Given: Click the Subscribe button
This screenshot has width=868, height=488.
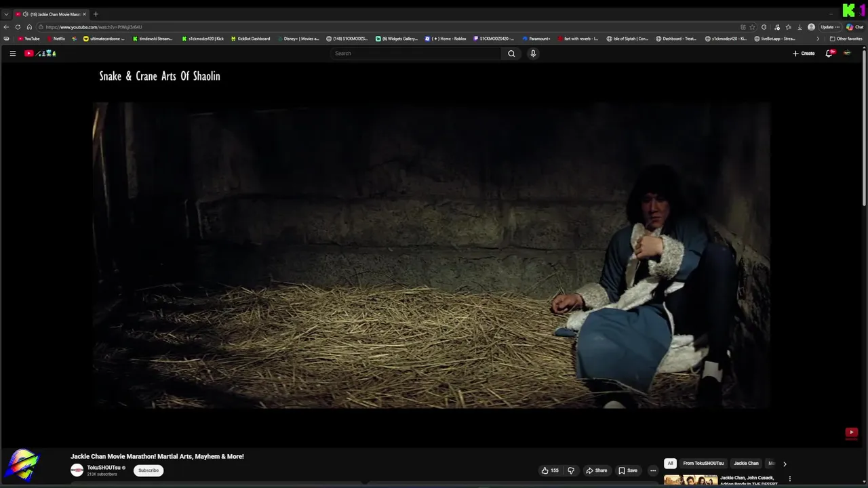Looking at the screenshot, I should [x=149, y=470].
